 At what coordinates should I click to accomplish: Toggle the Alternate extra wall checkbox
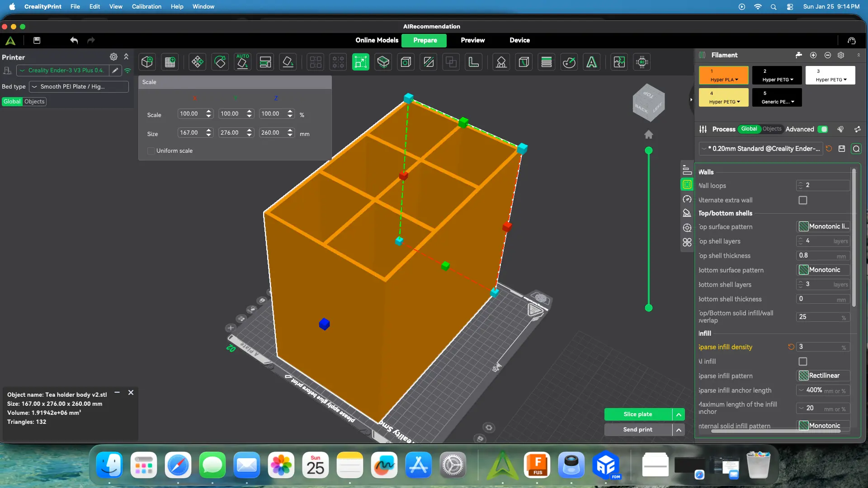coord(803,200)
